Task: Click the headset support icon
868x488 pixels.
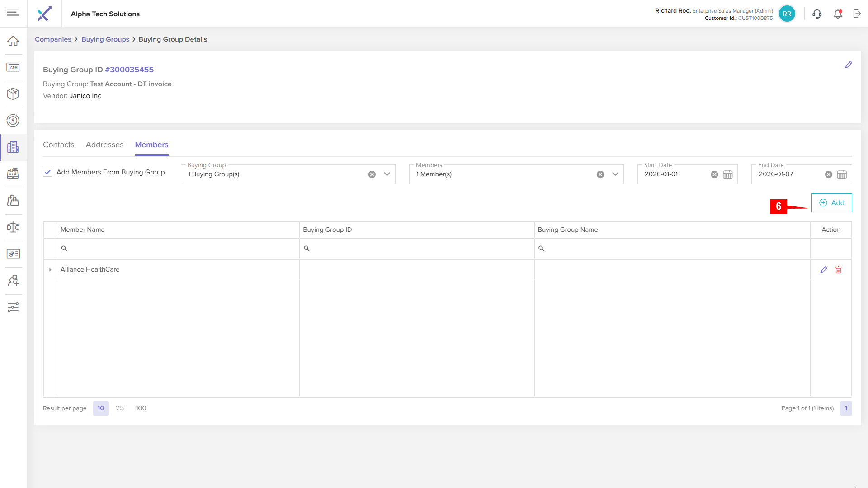Action: coord(816,14)
